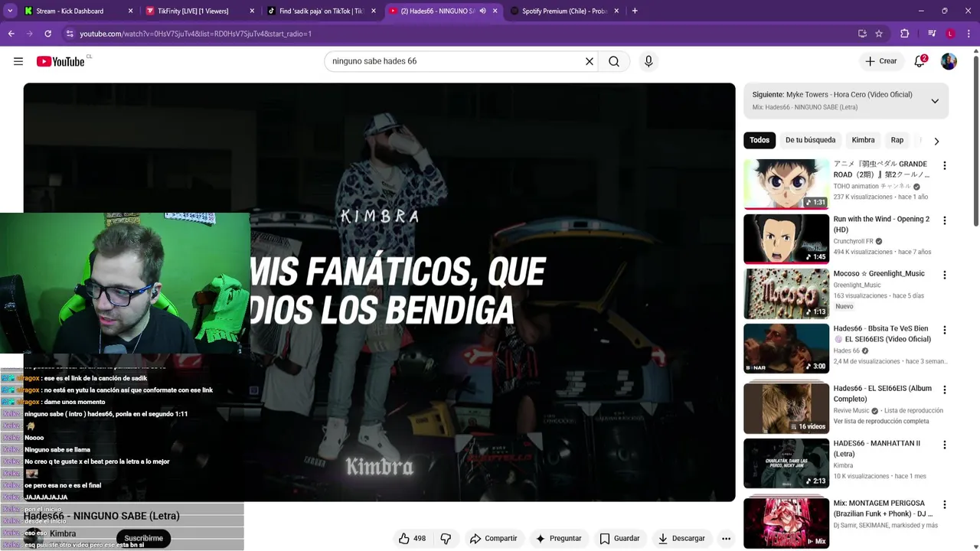Open options menu for Mocoso Greenlight_Music video
The image size is (980, 551).
[944, 275]
